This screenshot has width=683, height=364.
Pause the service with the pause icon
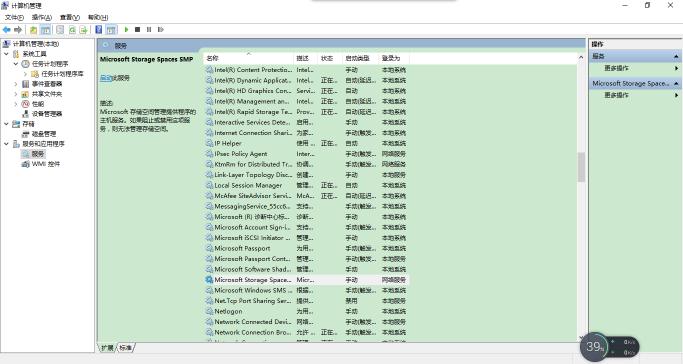[x=149, y=30]
